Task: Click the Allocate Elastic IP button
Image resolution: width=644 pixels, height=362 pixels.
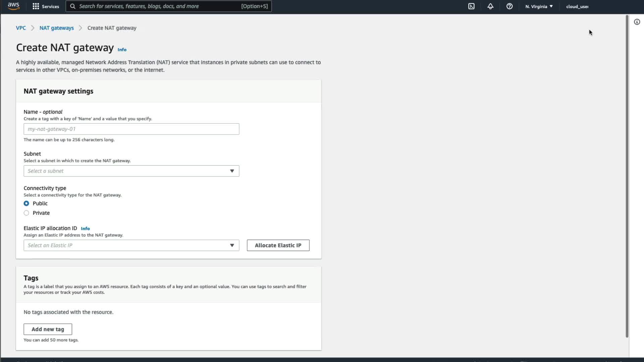Action: tap(278, 245)
